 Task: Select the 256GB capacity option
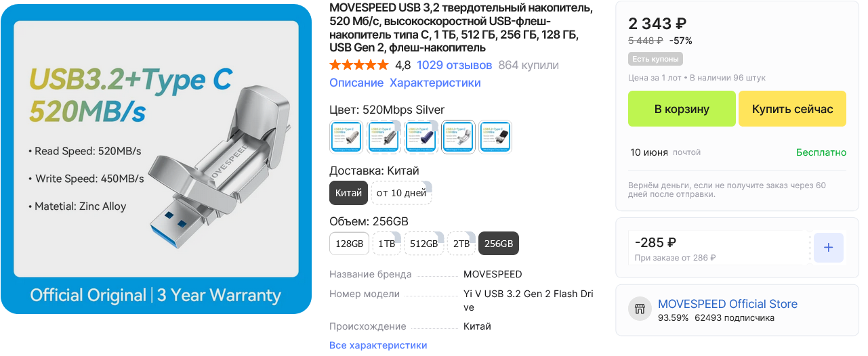(499, 244)
